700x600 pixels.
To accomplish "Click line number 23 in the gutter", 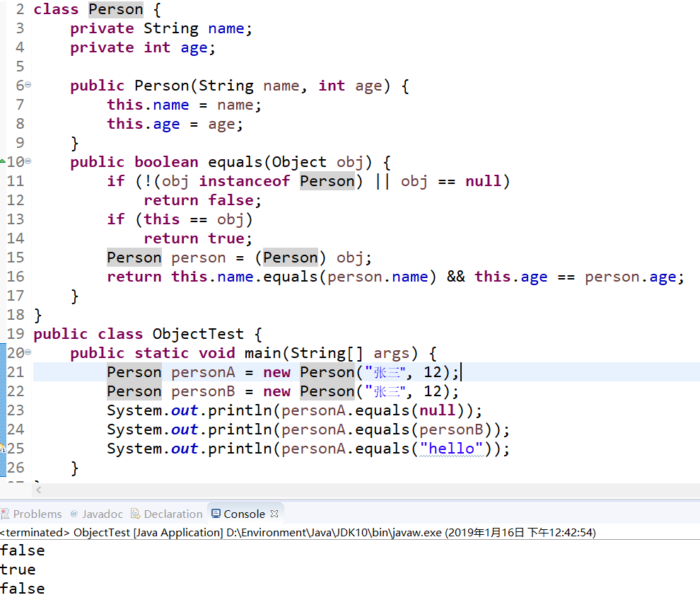I will click(x=16, y=410).
